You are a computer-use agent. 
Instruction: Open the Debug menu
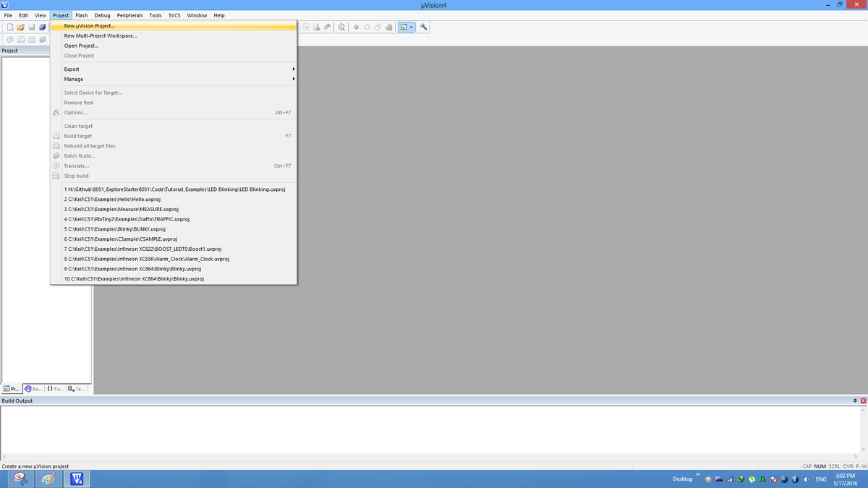[103, 15]
